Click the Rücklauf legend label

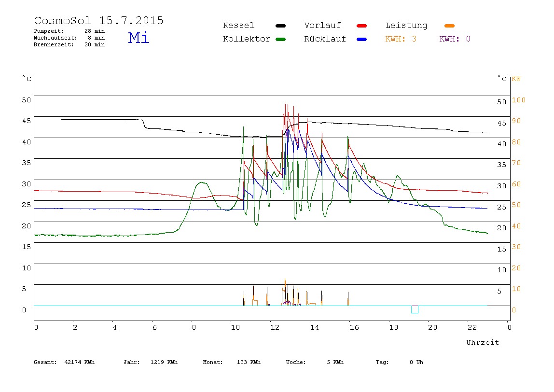click(325, 39)
